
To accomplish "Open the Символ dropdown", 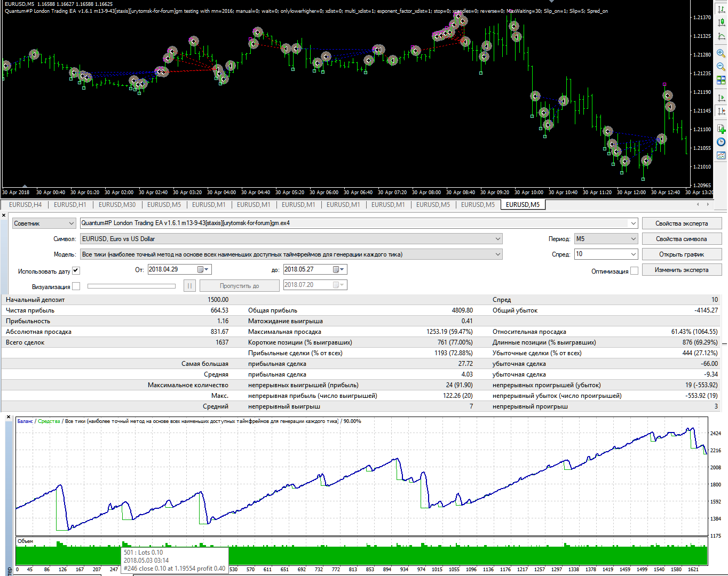I will click(x=291, y=239).
